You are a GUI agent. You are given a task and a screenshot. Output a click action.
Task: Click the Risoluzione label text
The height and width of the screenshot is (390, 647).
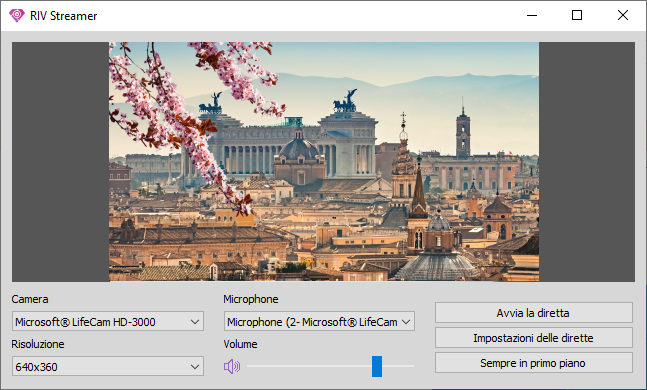pos(38,344)
